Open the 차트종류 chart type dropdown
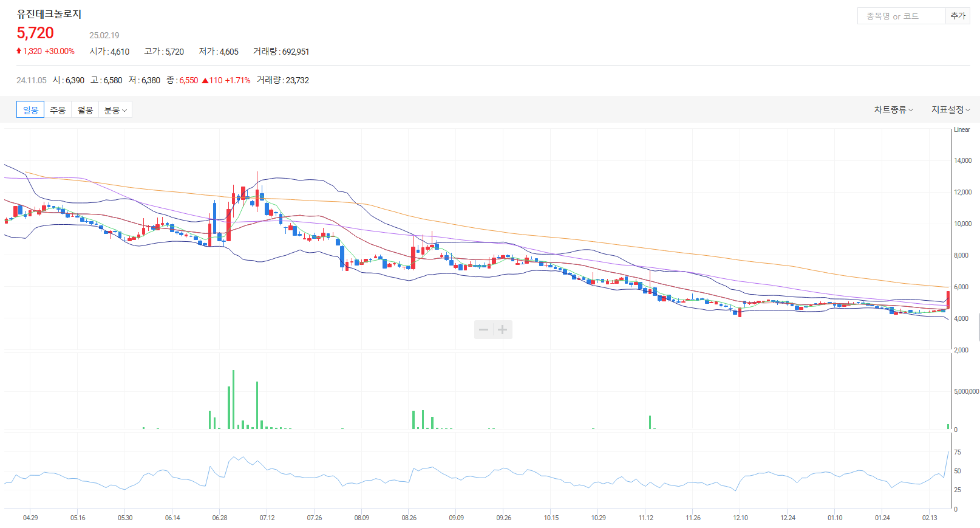The image size is (980, 528). [893, 110]
